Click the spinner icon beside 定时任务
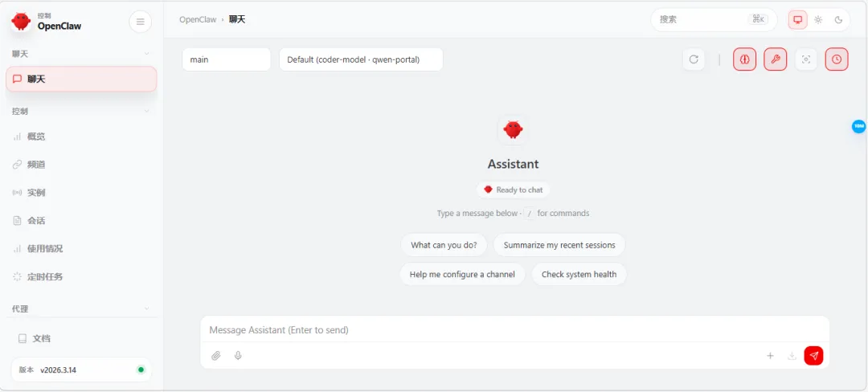Image resolution: width=868 pixels, height=392 pixels. pos(17,276)
